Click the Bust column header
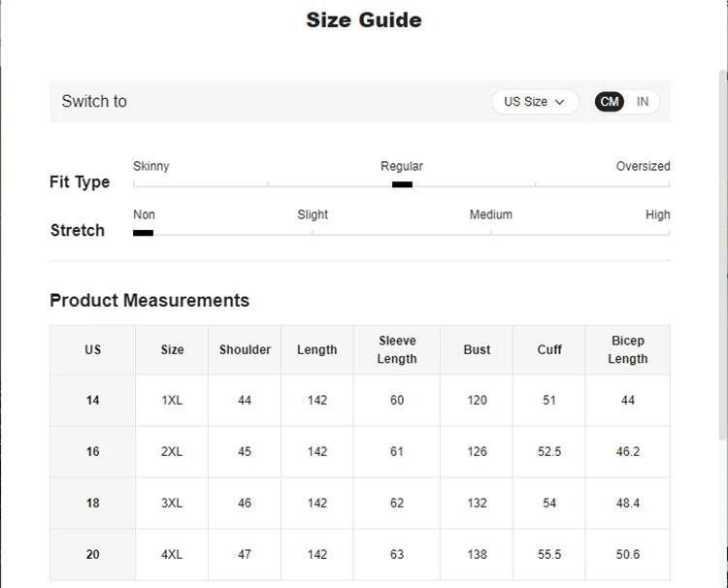The height and width of the screenshot is (588, 728). [x=477, y=350]
